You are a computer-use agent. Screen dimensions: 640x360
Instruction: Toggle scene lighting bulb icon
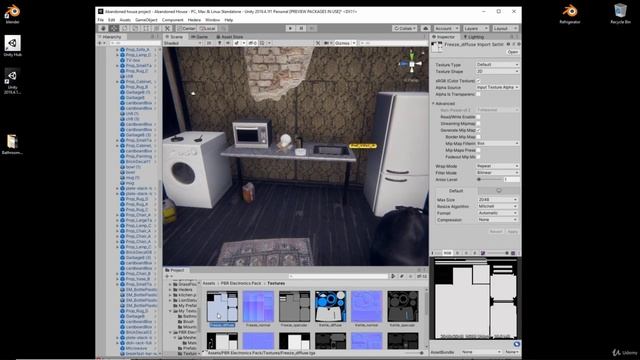pyautogui.click(x=219, y=43)
